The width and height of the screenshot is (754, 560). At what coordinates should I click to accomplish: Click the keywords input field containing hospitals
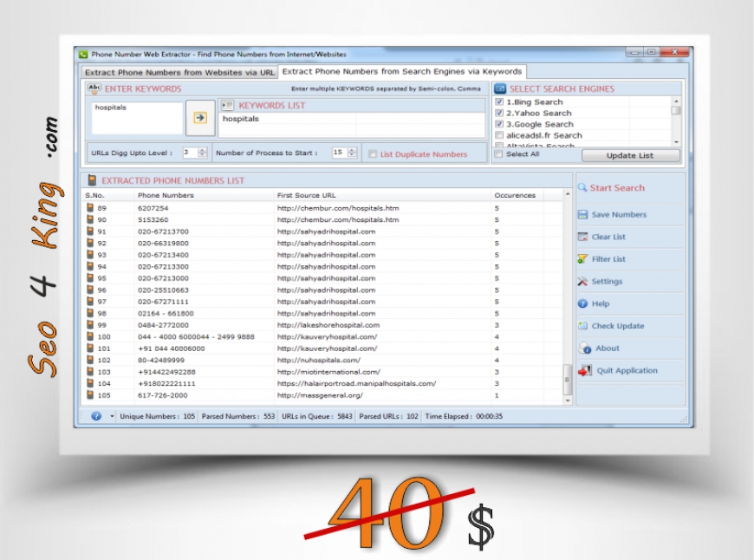[138, 118]
